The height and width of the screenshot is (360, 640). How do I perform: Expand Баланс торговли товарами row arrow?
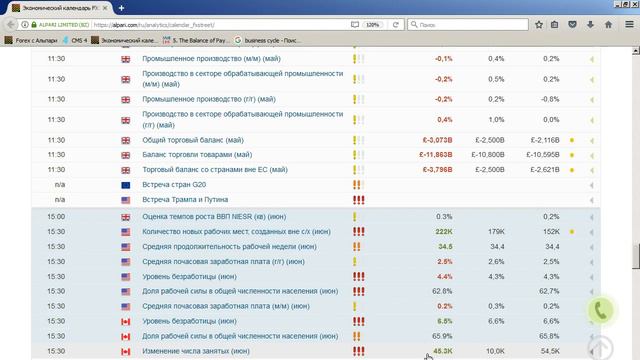pos(591,155)
